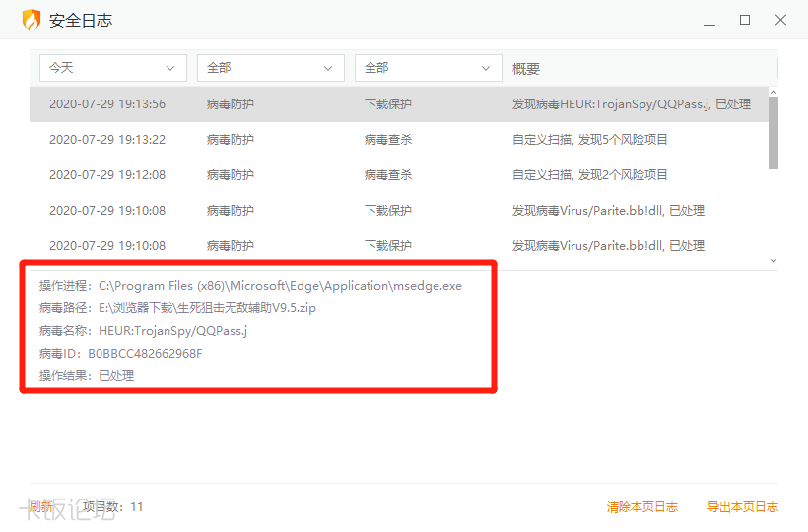
Task: Click the scrollbar down arrow in log list
Action: click(x=773, y=261)
